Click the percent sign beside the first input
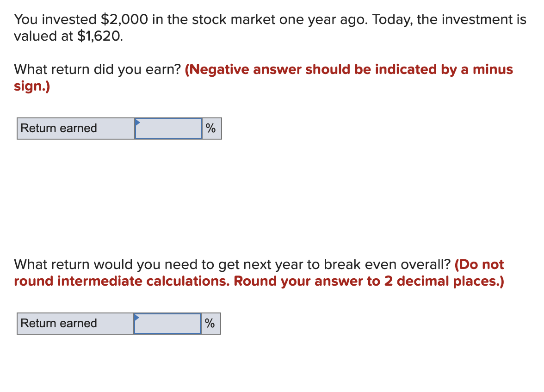 (x=211, y=129)
